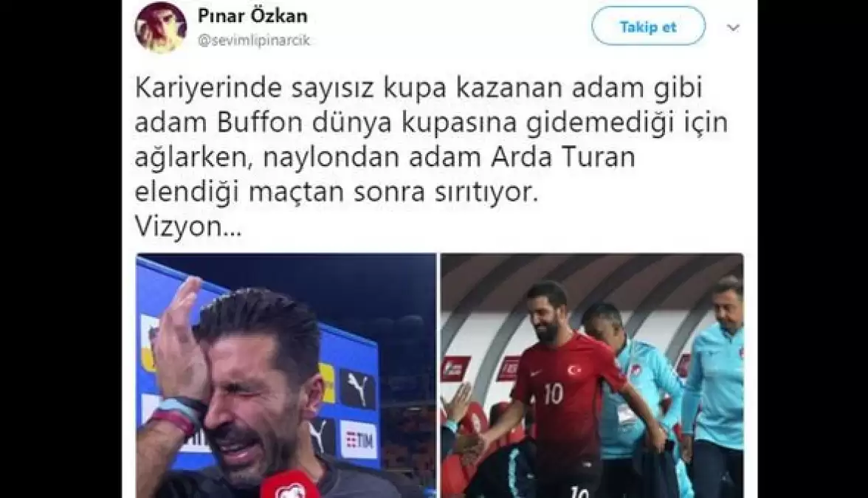The image size is (868, 498).
Task: Click the number 10 on red jersey
Action: coord(554,393)
